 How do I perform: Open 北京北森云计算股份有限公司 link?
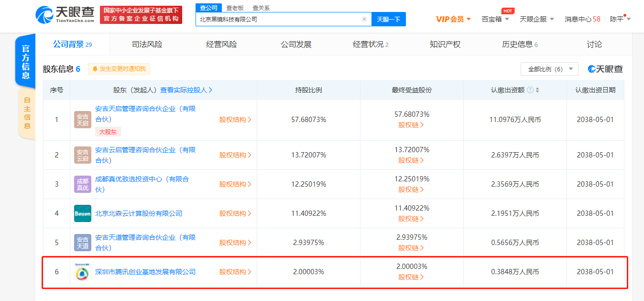(139, 213)
